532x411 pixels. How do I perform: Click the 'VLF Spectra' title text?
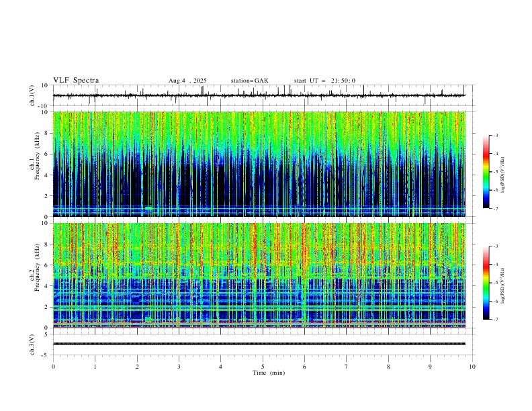(x=76, y=81)
